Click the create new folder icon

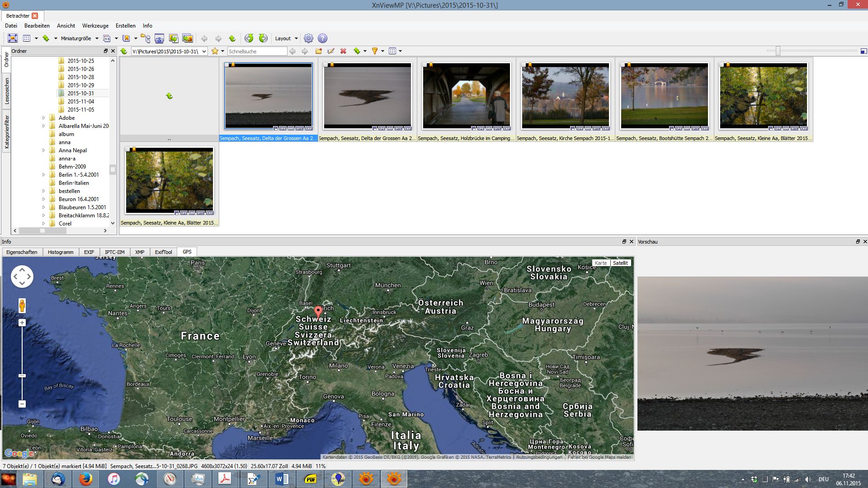coord(318,51)
